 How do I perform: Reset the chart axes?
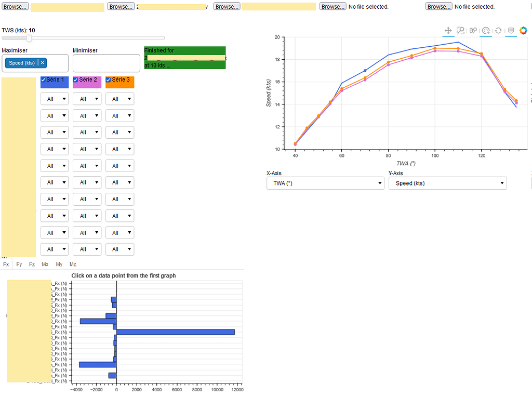[x=498, y=30]
